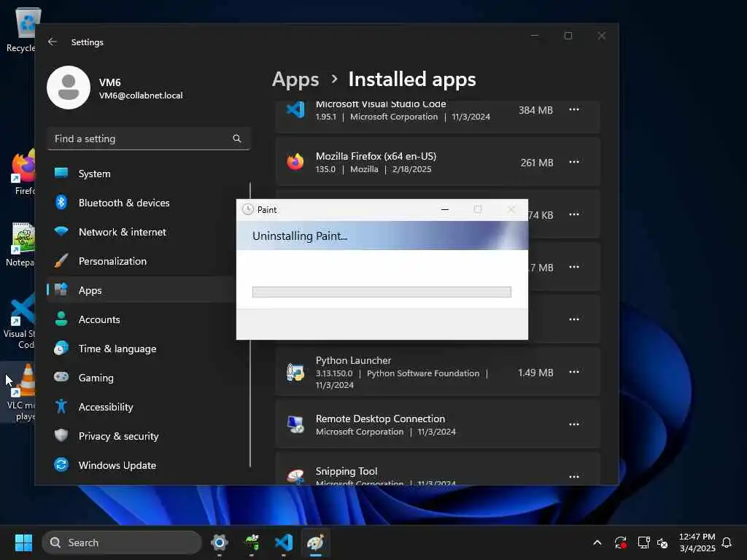747x560 pixels.
Task: Click the VM6@collabnet.local account text
Action: (x=141, y=96)
